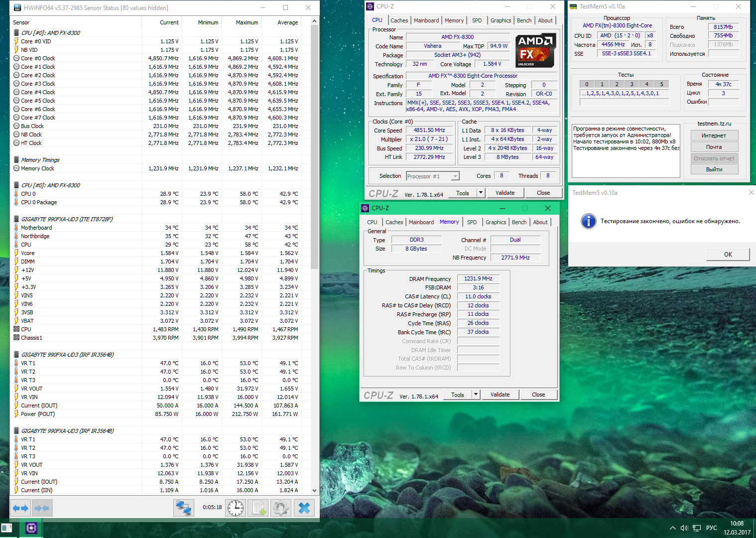
Task: Click the РУС language indicator in taskbar
Action: click(x=712, y=528)
